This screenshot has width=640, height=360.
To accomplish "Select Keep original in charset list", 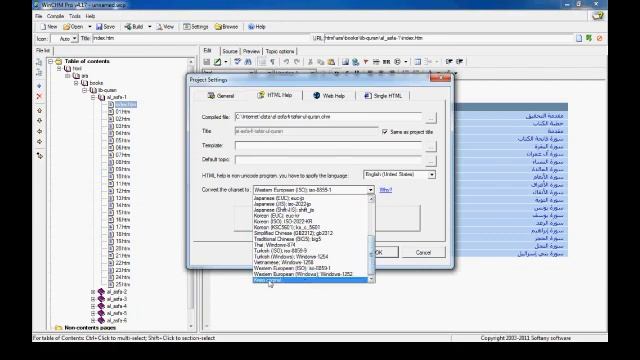I will [310, 280].
